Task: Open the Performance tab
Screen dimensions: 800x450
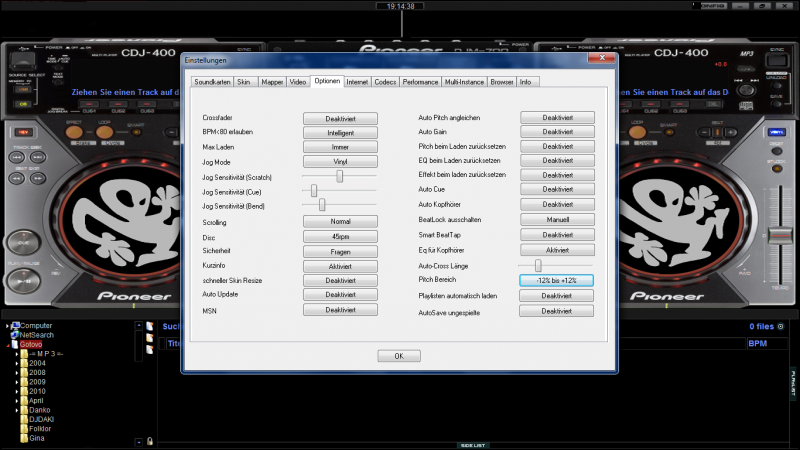Action: tap(420, 81)
